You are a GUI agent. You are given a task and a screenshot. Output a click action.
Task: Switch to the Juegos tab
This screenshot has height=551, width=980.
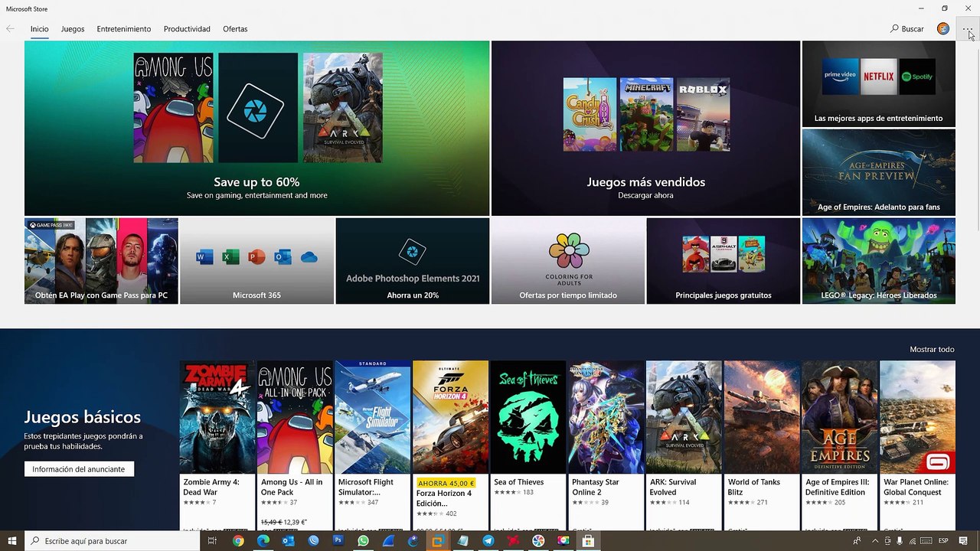(x=73, y=29)
